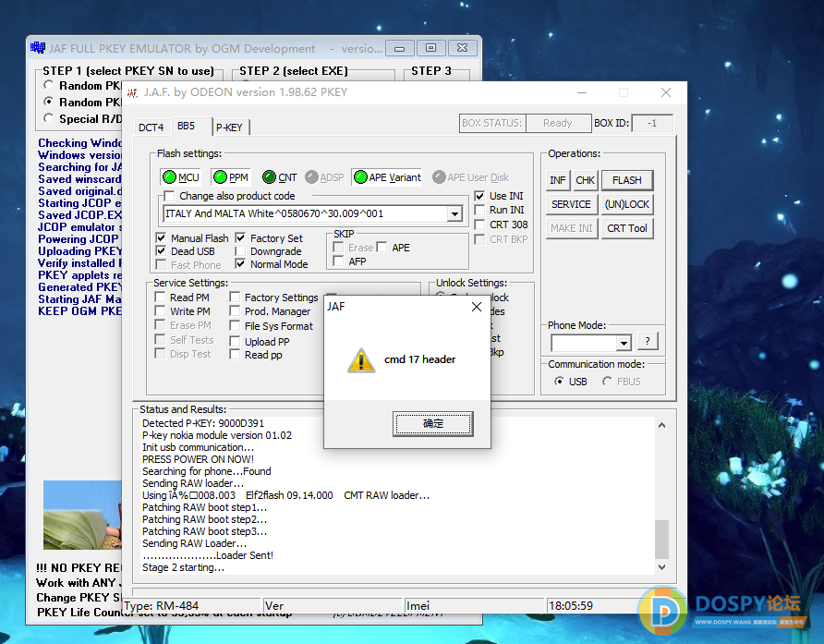
Task: Uncheck the Factory Set checkbox
Action: coord(240,238)
